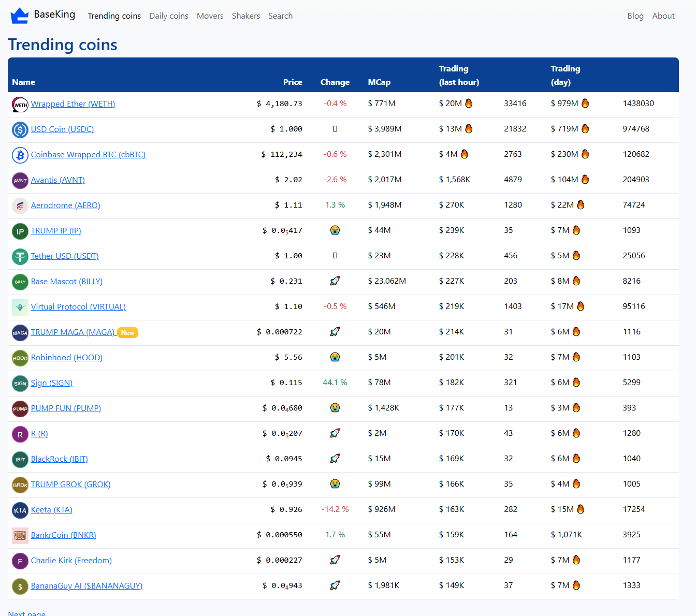Click the Trending coins page heading

63,45
